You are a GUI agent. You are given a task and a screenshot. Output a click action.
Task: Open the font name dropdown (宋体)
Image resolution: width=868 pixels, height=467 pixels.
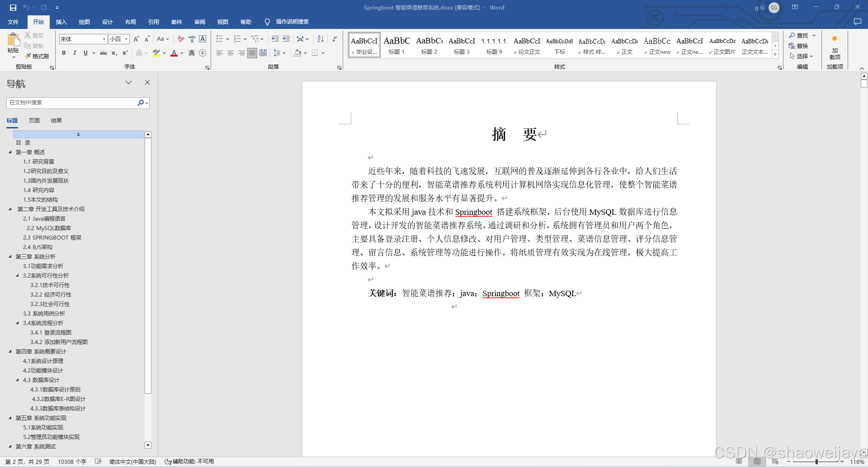pos(104,39)
